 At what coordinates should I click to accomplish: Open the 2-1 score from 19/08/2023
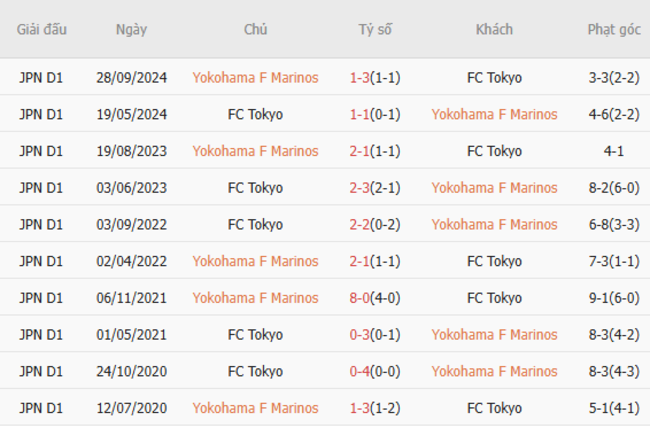359,151
